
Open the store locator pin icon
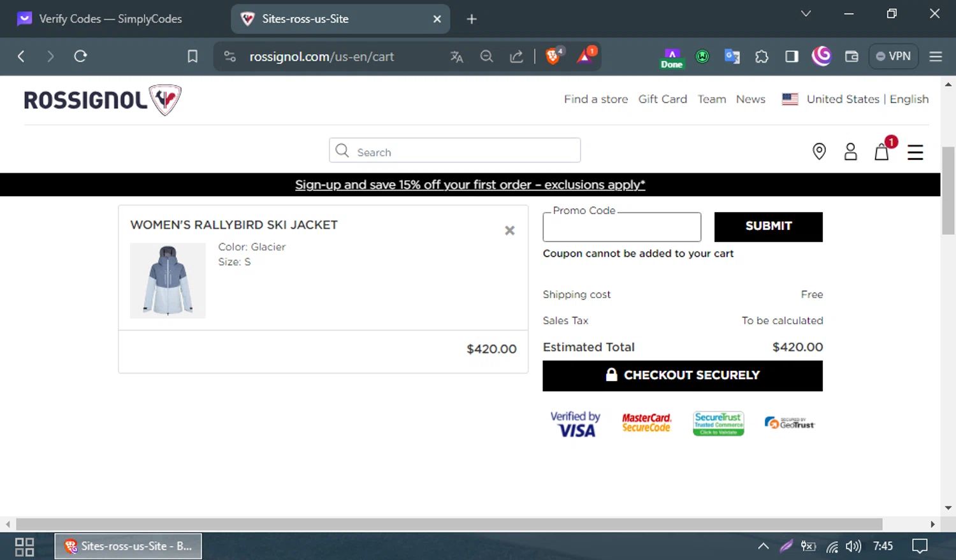819,152
